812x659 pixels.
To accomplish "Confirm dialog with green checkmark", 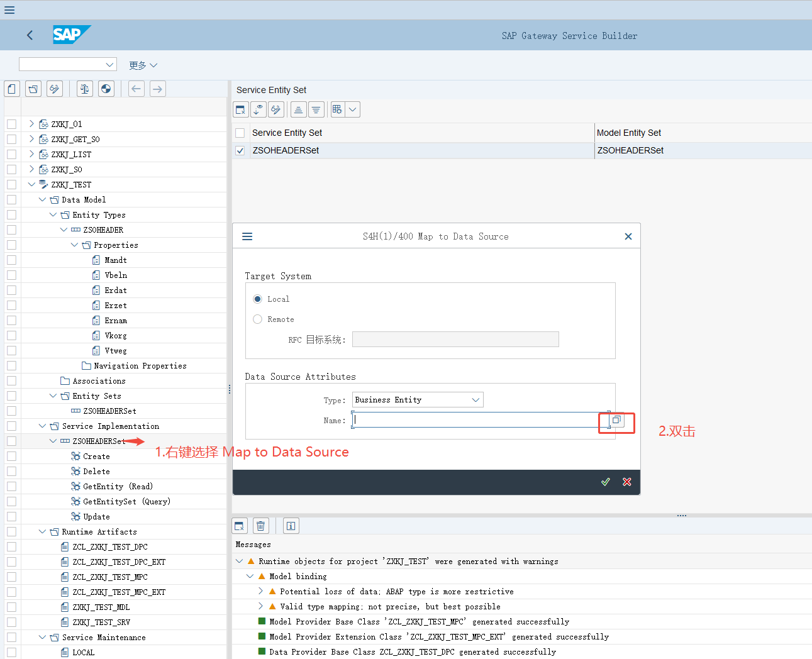I will point(606,482).
